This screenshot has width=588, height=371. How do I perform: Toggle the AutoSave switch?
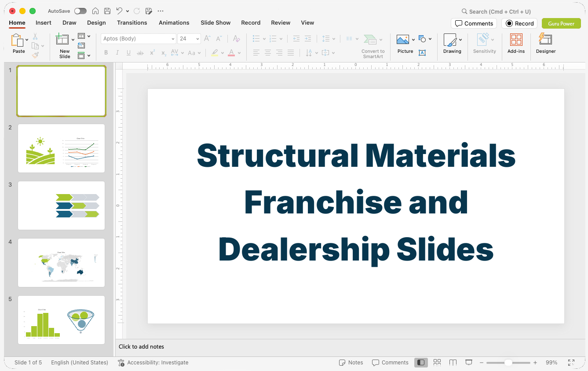80,11
